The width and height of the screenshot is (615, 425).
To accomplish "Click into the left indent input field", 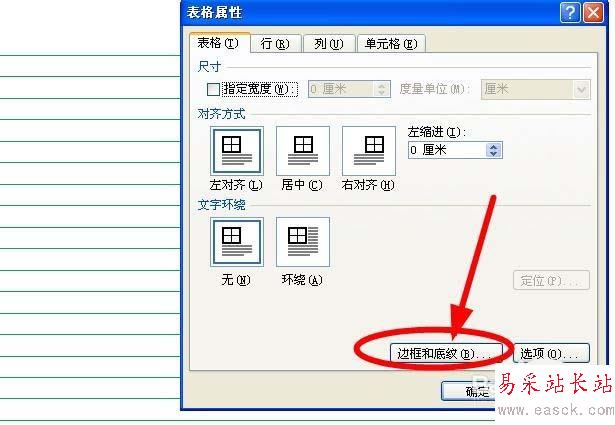I will (447, 150).
